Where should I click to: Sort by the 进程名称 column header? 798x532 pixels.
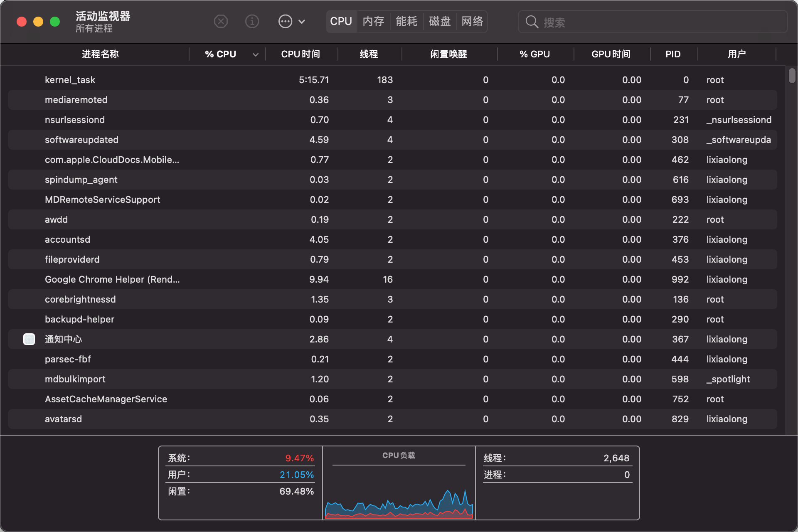[100, 54]
